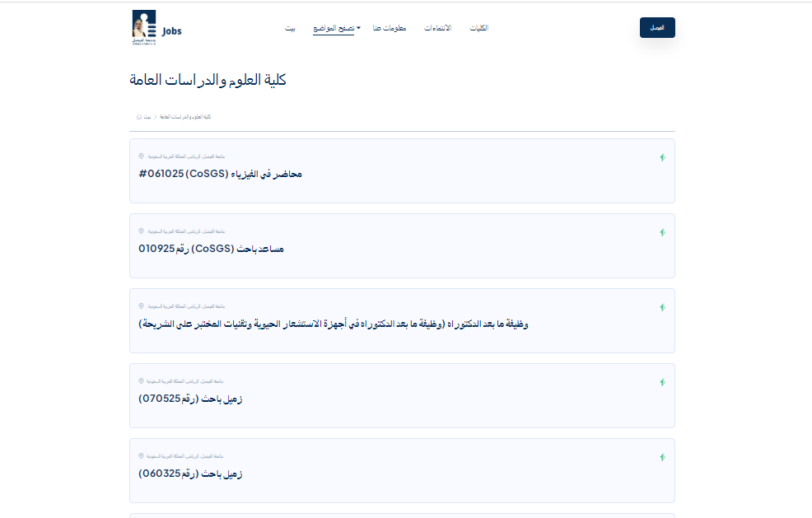Image resolution: width=812 pixels, height=518 pixels.
Task: Click the Alfaisal University Jobs logo
Action: (x=156, y=28)
